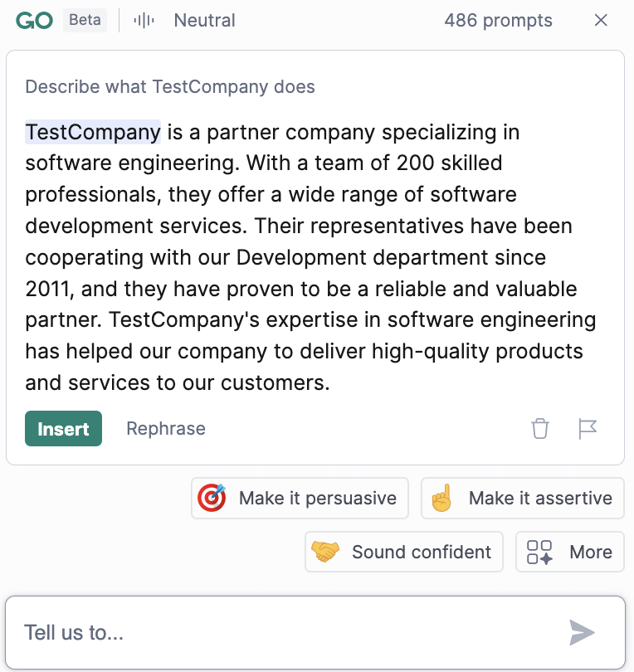Image resolution: width=634 pixels, height=672 pixels.
Task: Flag the generated response
Action: 588,429
